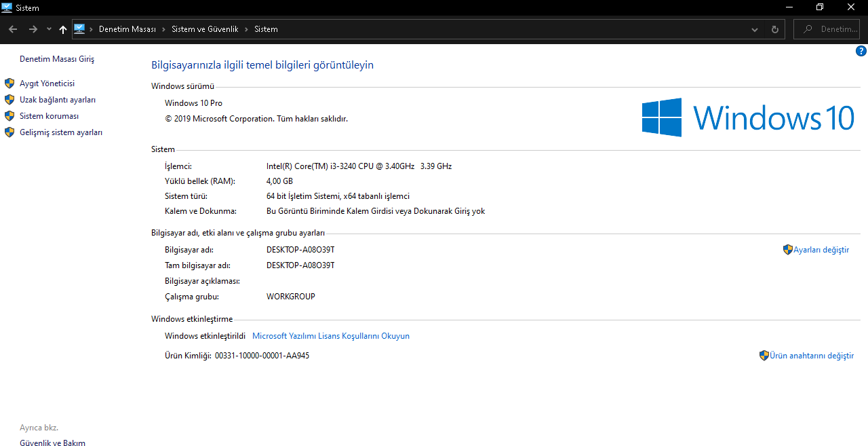
Task: Click shield icon next to Ayarları değiştir
Action: [788, 250]
